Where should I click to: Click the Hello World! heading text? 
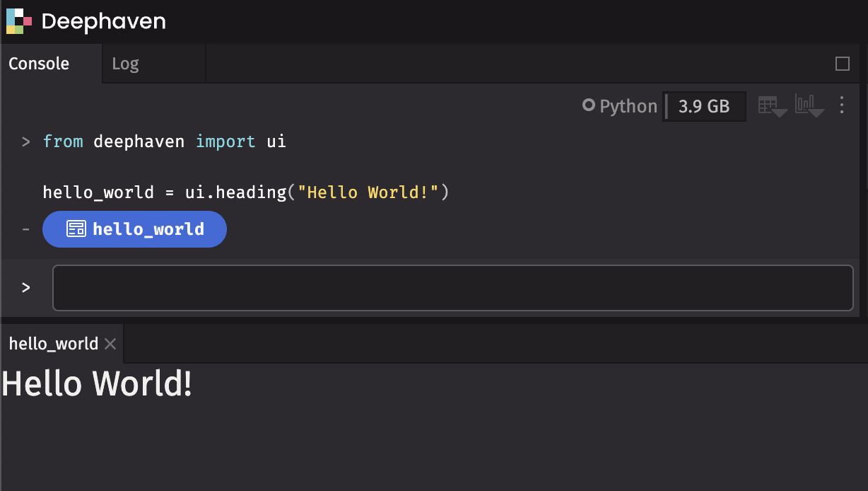pos(97,384)
